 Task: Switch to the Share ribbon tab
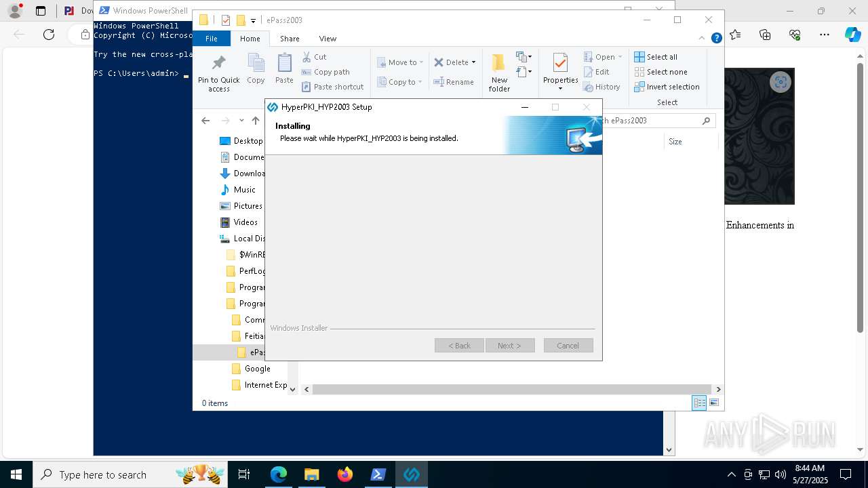(290, 39)
